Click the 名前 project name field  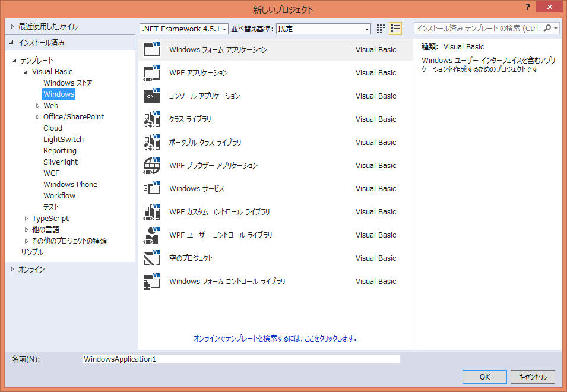point(241,359)
